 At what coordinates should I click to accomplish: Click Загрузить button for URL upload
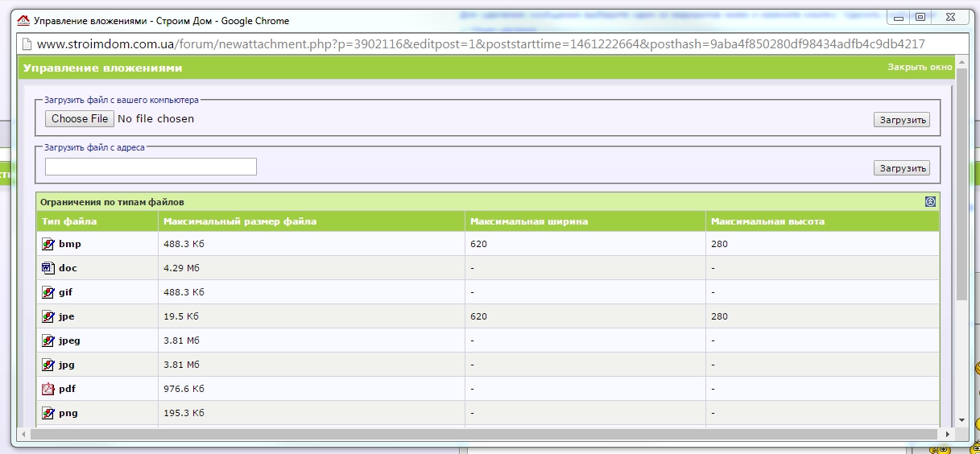pyautogui.click(x=902, y=168)
